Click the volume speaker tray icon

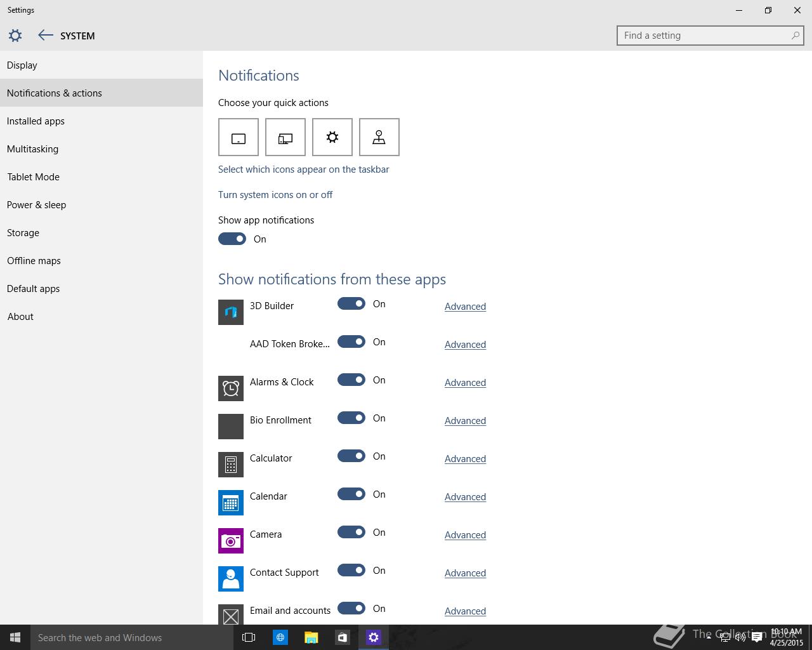tap(740, 638)
